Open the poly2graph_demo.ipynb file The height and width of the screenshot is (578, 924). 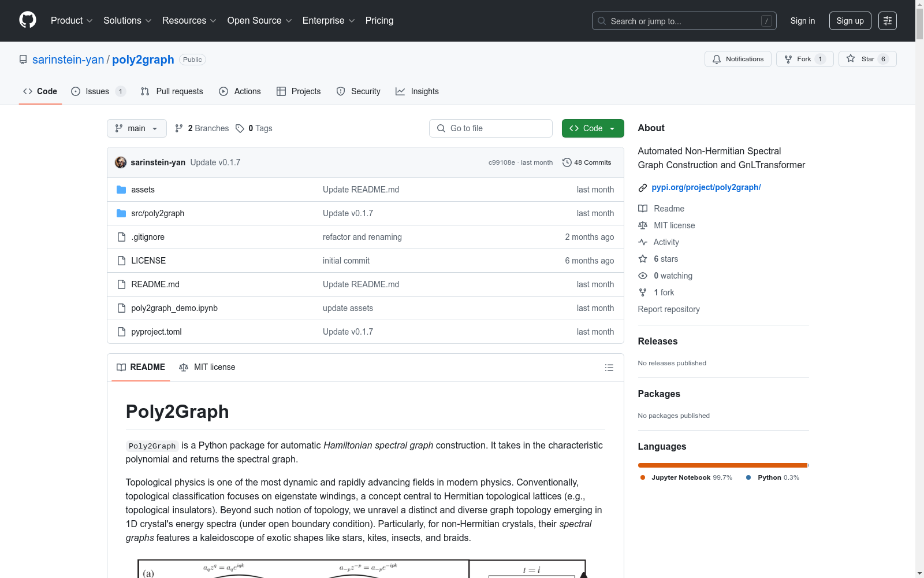174,308
